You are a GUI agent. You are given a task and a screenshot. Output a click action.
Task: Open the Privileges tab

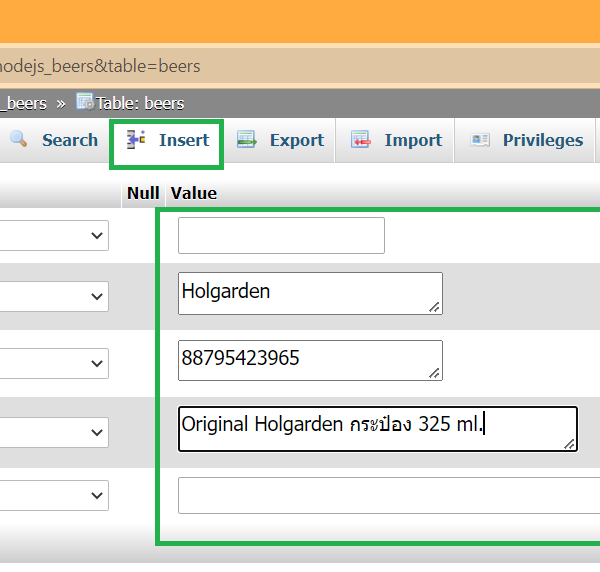click(542, 140)
